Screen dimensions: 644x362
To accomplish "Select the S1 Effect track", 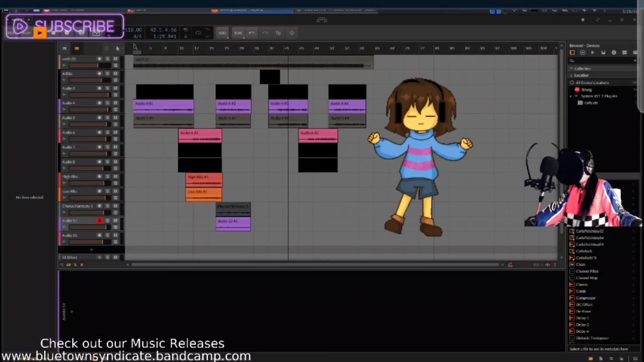I will [91, 257].
